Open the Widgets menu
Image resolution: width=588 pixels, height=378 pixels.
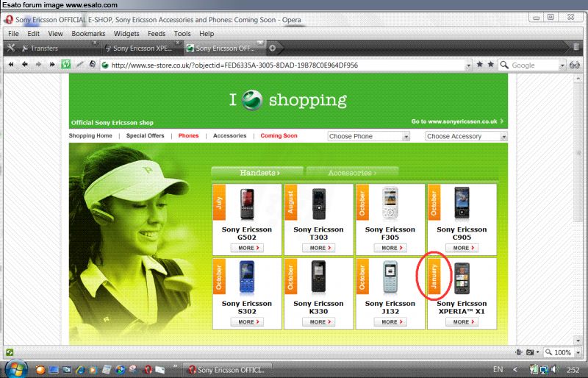pyautogui.click(x=126, y=33)
